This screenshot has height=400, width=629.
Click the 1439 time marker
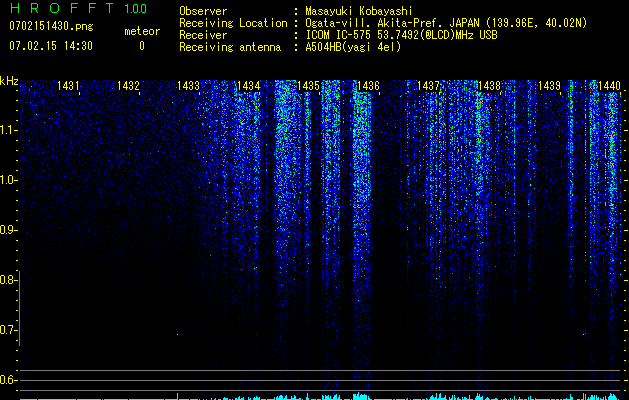point(549,85)
